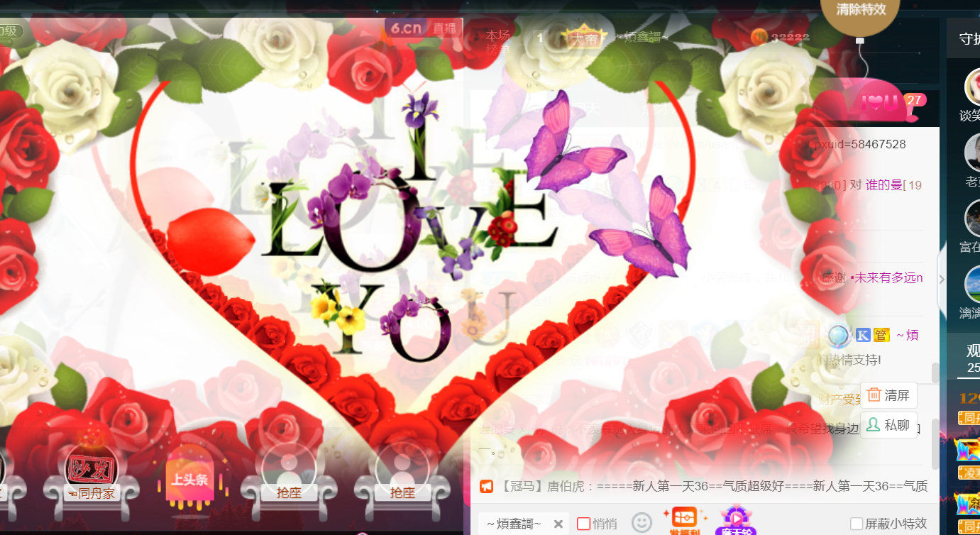Open the 摩天轮 ferris wheel icon

coord(736,521)
